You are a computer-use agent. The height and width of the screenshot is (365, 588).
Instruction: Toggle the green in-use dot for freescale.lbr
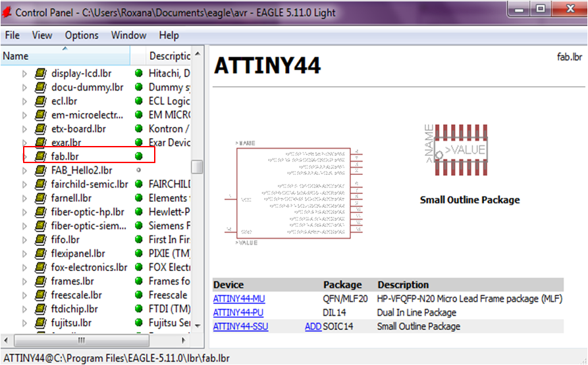point(139,295)
